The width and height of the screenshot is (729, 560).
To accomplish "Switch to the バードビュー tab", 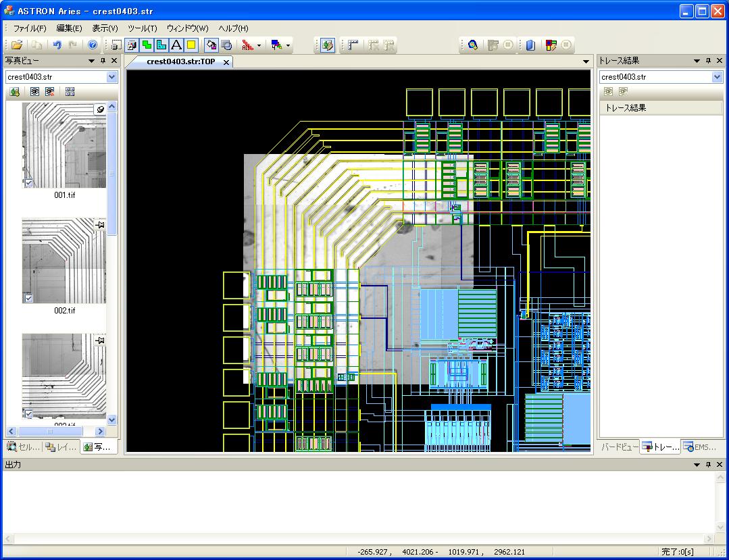I will [x=619, y=447].
